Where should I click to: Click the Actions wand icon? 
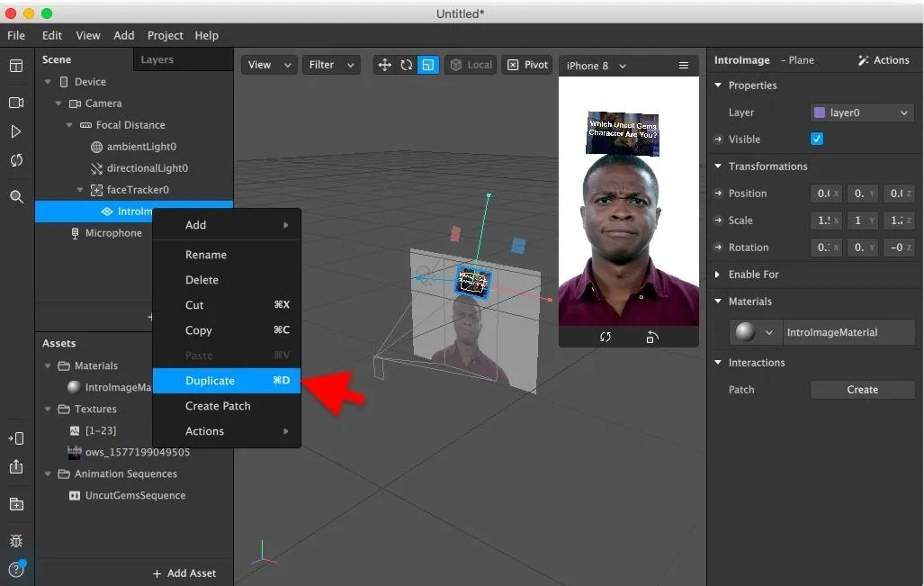point(864,60)
